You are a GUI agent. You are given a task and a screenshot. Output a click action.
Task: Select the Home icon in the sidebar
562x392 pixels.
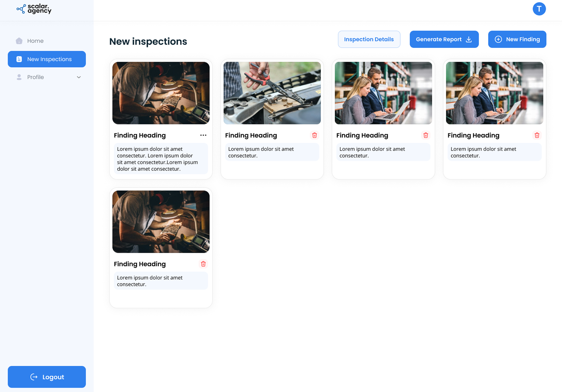point(19,40)
